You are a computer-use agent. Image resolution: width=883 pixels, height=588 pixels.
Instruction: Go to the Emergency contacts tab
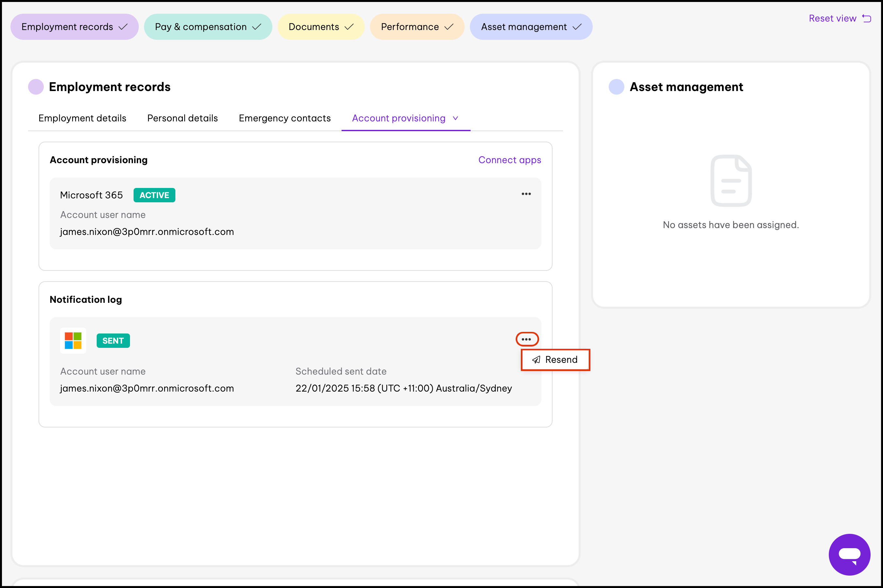tap(284, 118)
